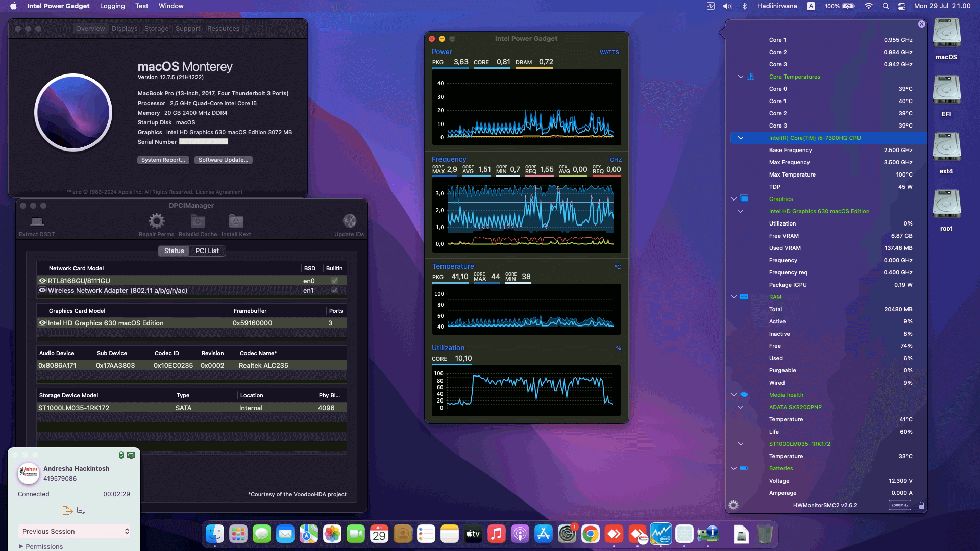Open Trash in the Dock
The width and height of the screenshot is (980, 551).
(765, 534)
